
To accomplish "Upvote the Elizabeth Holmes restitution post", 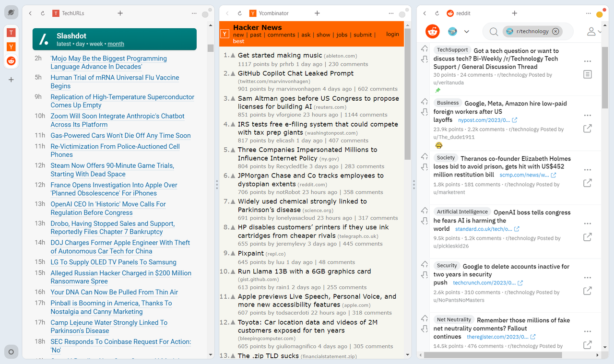I will (x=424, y=155).
